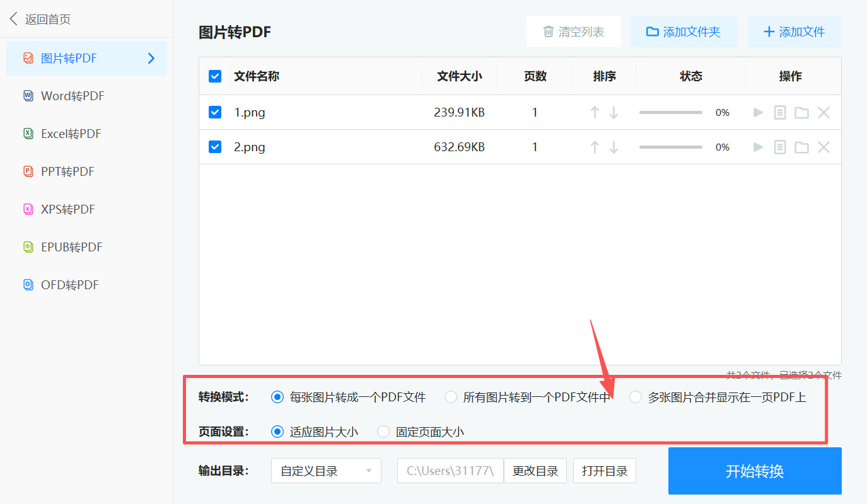Select 多张图片合并显示在一页PDF上 mode

tap(636, 397)
